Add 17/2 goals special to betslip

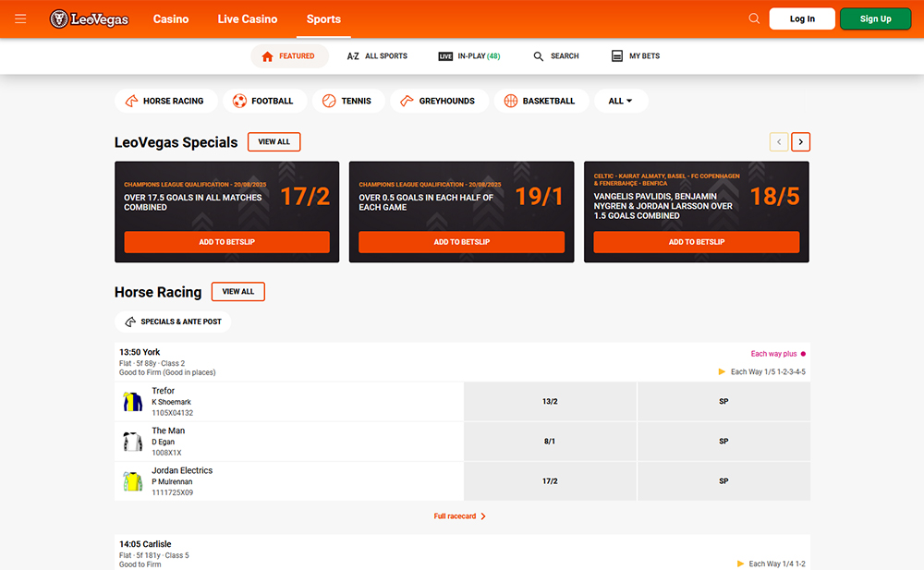coord(226,242)
